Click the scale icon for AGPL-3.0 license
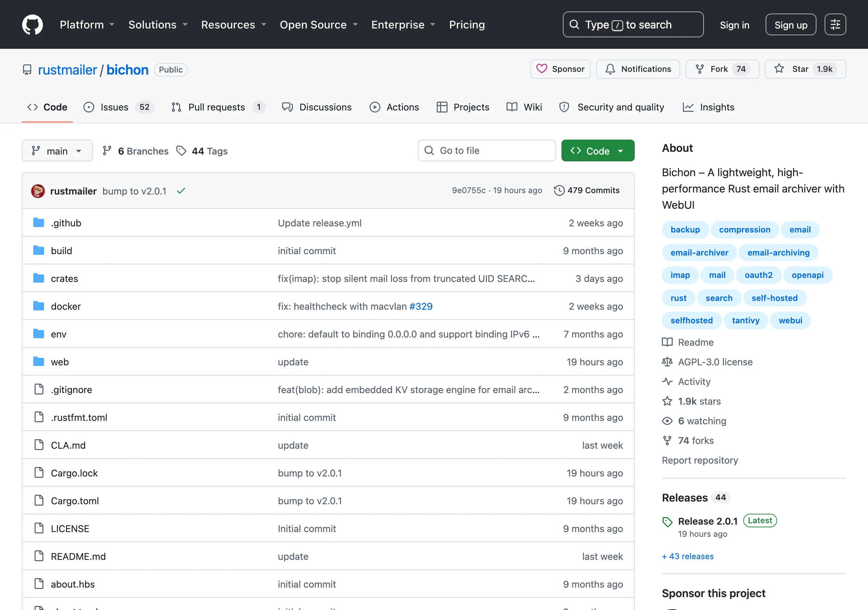 667,362
